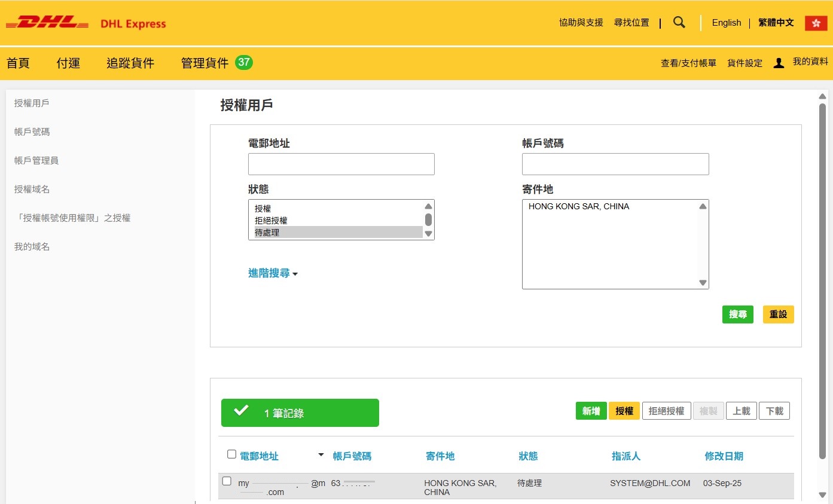The image size is (833, 504).
Task: Click the green 37 notification badge
Action: pyautogui.click(x=243, y=62)
